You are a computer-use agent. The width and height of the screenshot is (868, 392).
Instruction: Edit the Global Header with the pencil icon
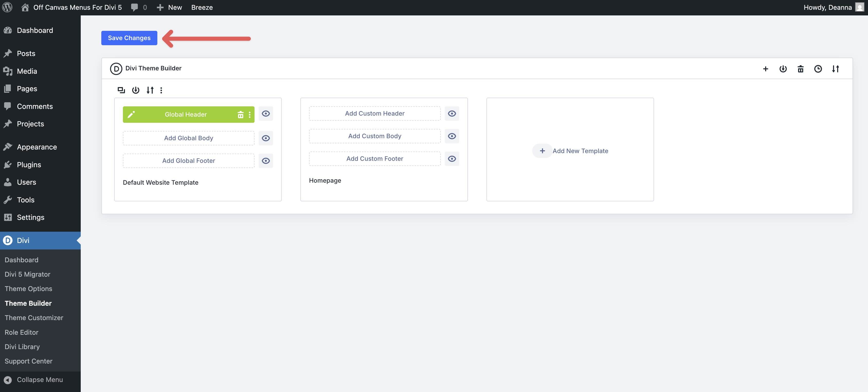[x=131, y=114]
